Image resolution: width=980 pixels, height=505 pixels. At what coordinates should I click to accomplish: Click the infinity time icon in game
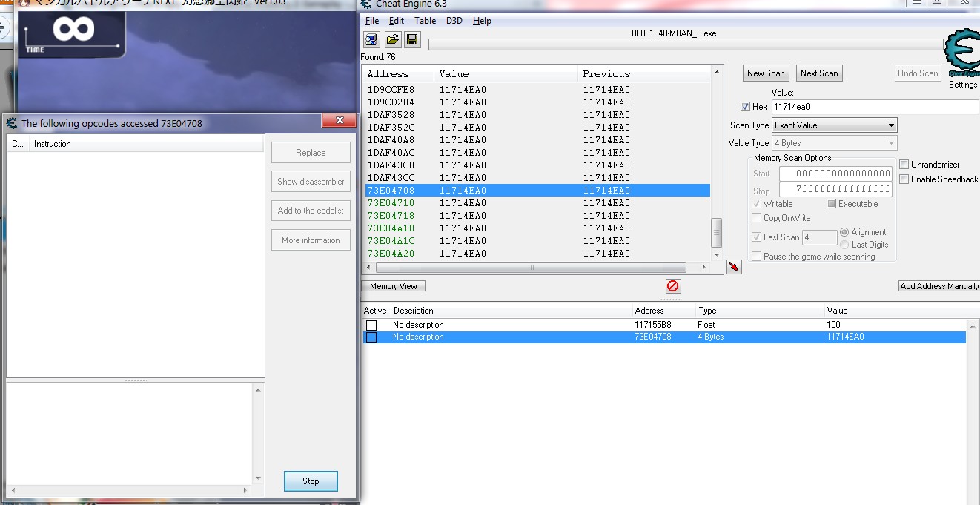click(x=73, y=30)
